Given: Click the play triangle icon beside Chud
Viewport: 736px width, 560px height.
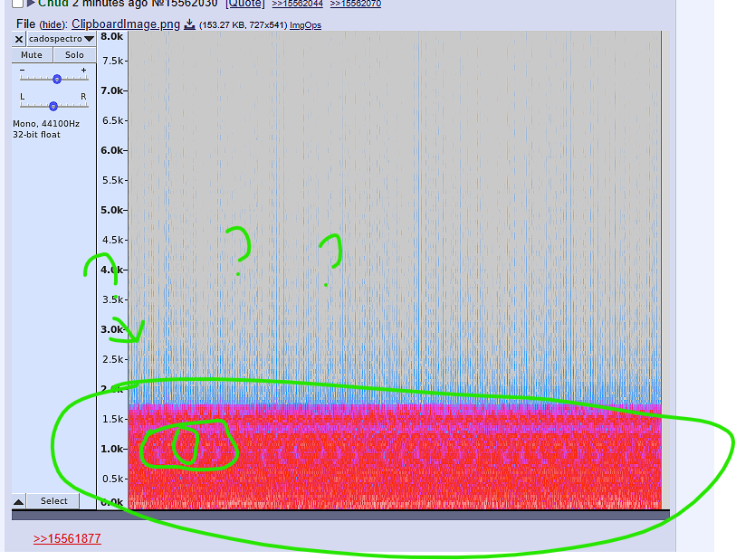Looking at the screenshot, I should [31, 5].
